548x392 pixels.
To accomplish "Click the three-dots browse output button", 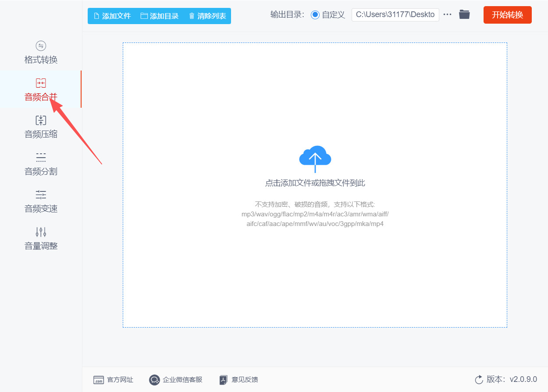I will pos(447,14).
